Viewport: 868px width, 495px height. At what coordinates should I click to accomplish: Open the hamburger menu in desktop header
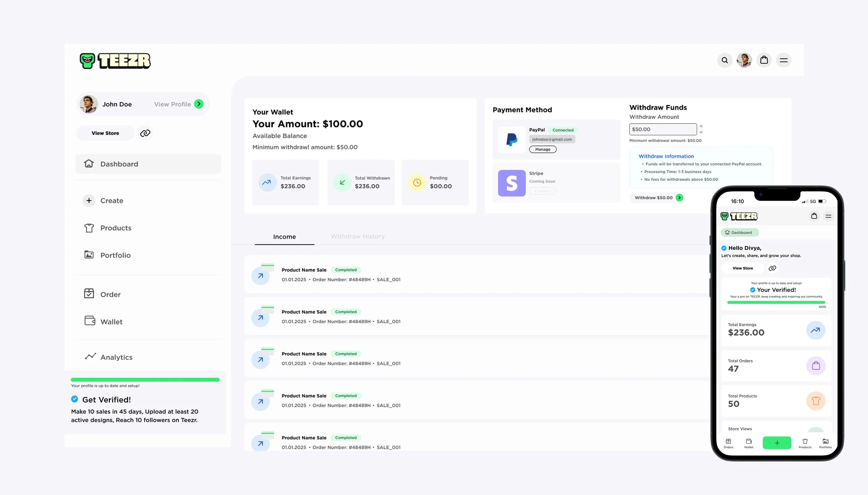coord(783,60)
